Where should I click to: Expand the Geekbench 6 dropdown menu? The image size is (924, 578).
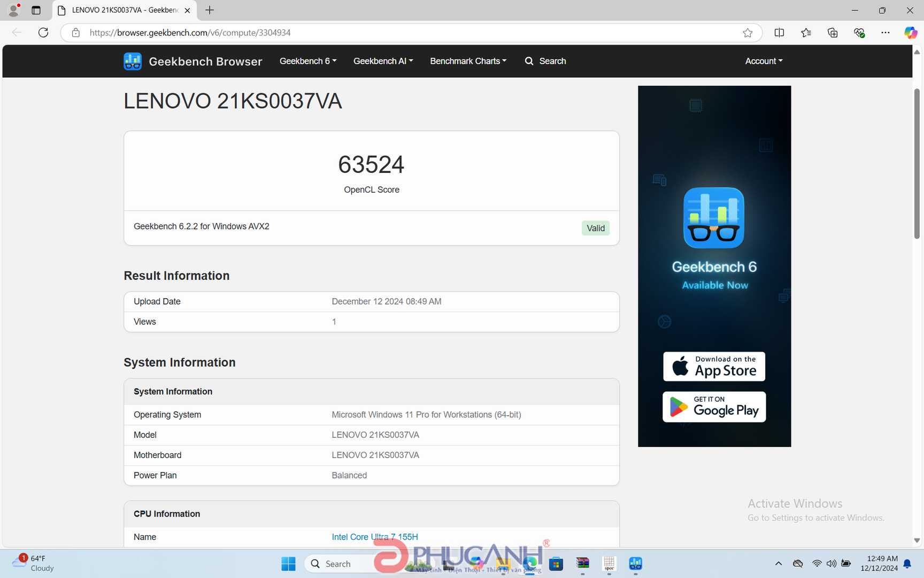click(x=308, y=61)
